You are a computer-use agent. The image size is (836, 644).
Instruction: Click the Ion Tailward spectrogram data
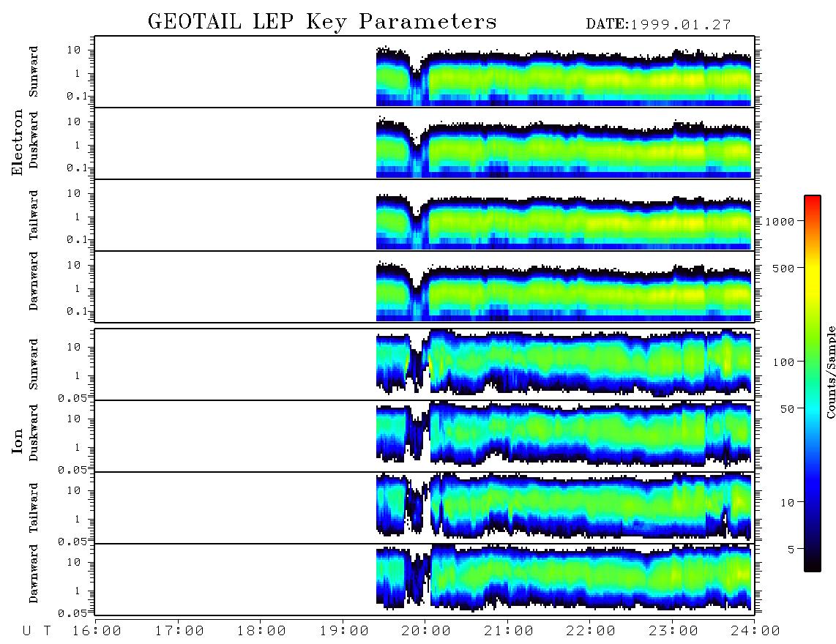(x=564, y=506)
